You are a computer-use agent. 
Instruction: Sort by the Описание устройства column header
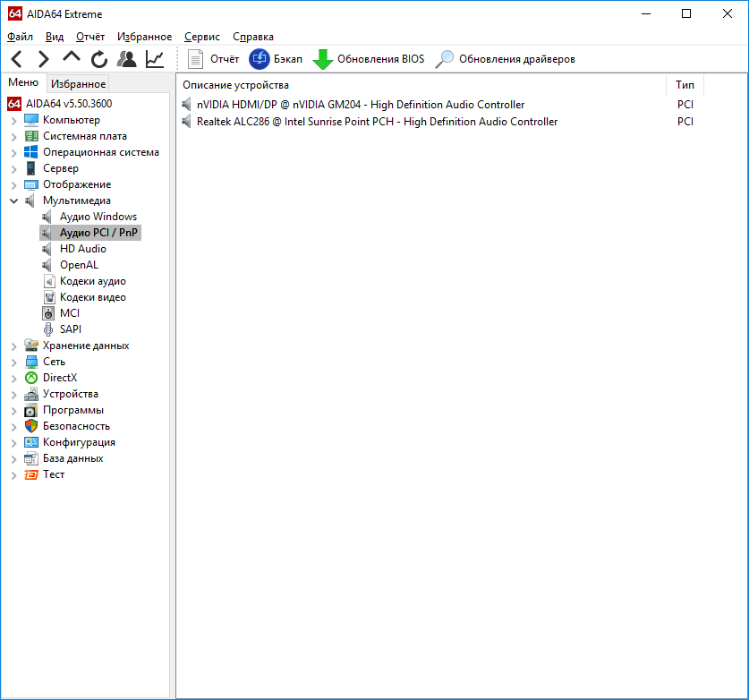coord(421,85)
